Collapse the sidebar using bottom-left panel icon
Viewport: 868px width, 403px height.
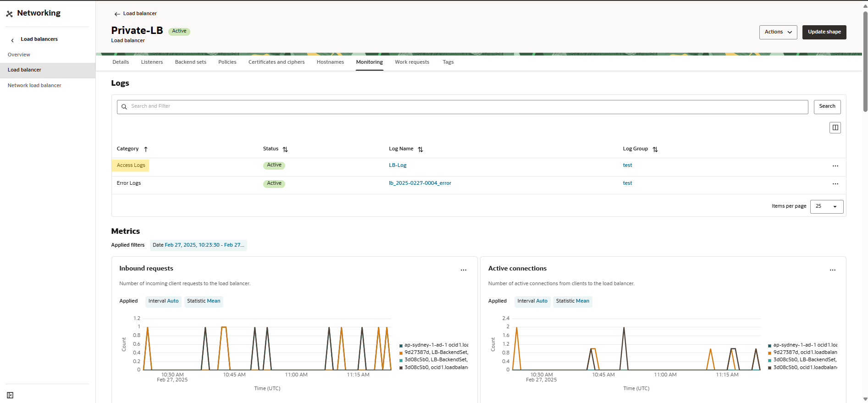click(10, 395)
